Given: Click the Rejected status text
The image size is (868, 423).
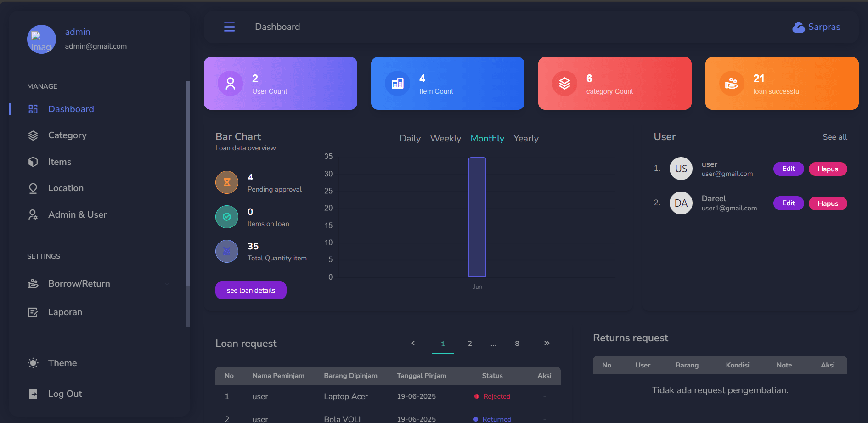Looking at the screenshot, I should (x=497, y=396).
